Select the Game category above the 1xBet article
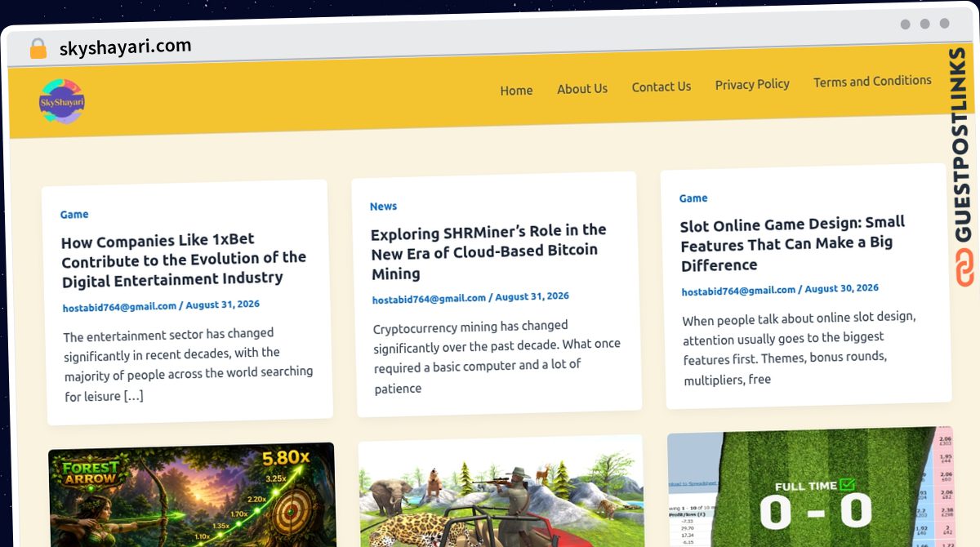980x547 pixels. [74, 215]
